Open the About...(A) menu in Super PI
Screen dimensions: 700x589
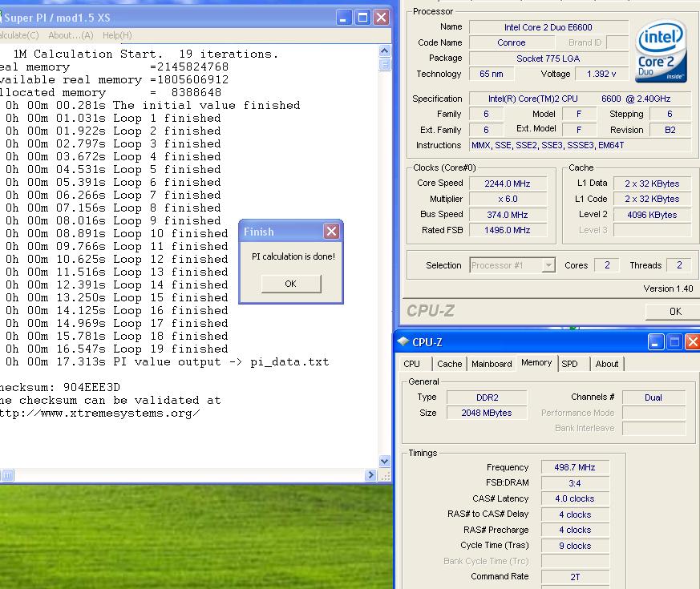click(71, 35)
